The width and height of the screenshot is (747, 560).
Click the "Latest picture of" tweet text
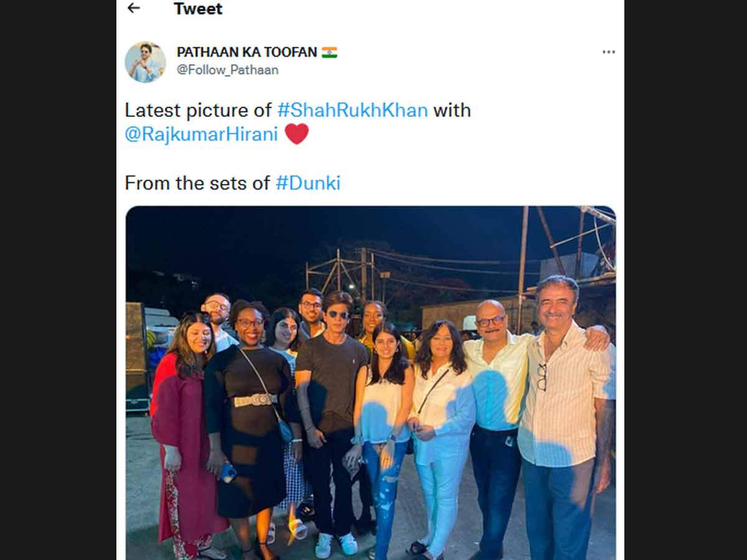pos(199,110)
